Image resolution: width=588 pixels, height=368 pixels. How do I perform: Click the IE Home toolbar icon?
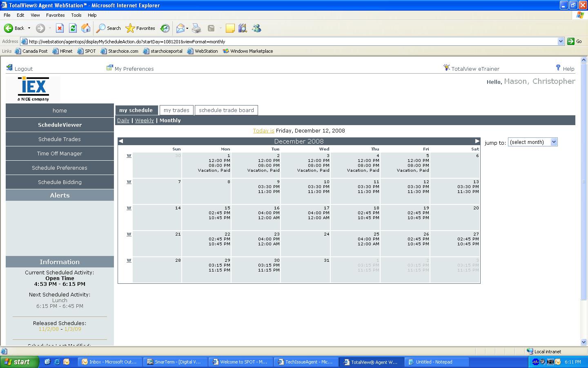(x=86, y=28)
